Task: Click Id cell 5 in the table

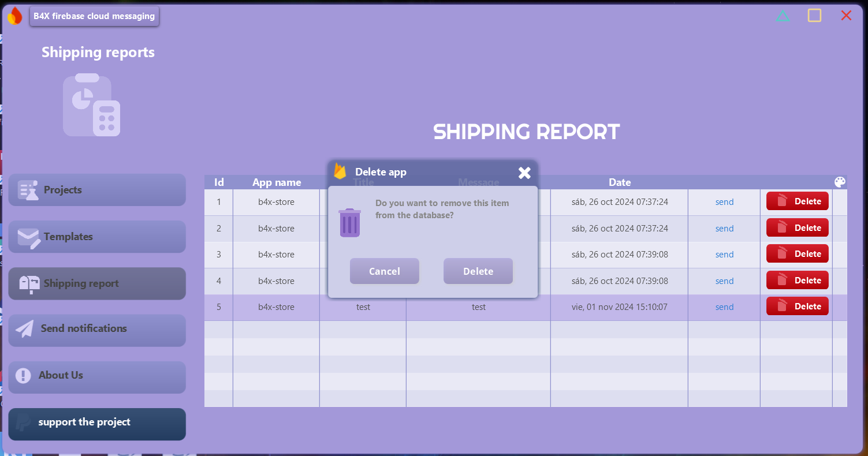Action: (219, 307)
